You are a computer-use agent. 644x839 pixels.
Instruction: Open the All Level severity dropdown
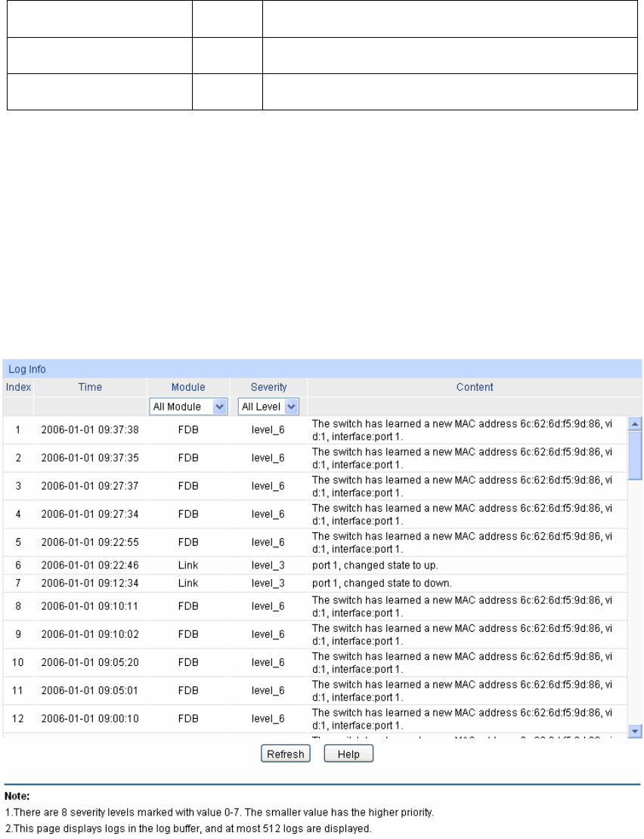point(268,407)
